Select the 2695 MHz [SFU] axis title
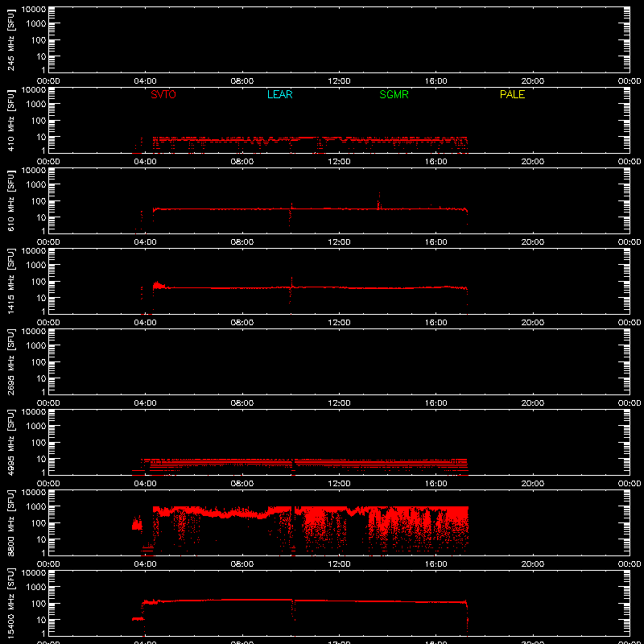This screenshot has height=644, width=644. click(11, 361)
